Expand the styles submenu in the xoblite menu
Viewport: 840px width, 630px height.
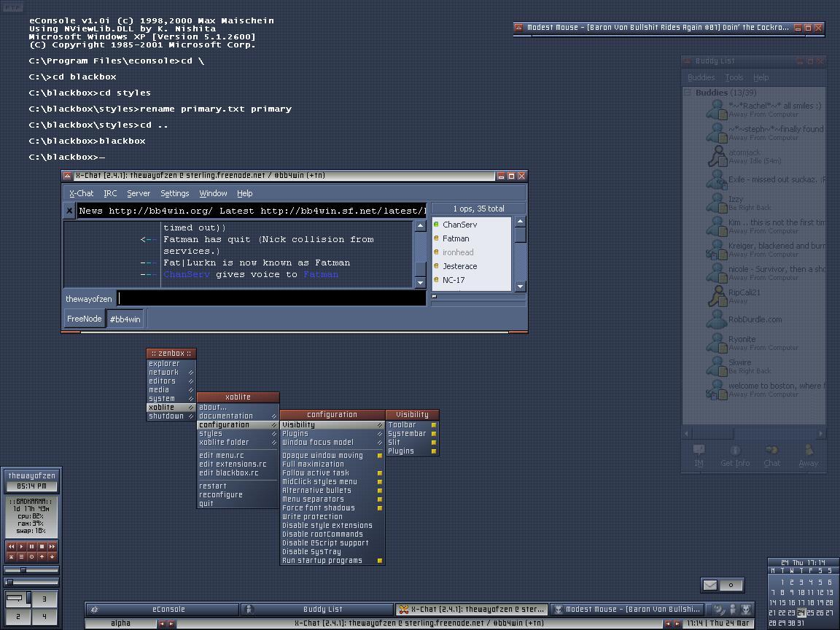click(x=238, y=433)
